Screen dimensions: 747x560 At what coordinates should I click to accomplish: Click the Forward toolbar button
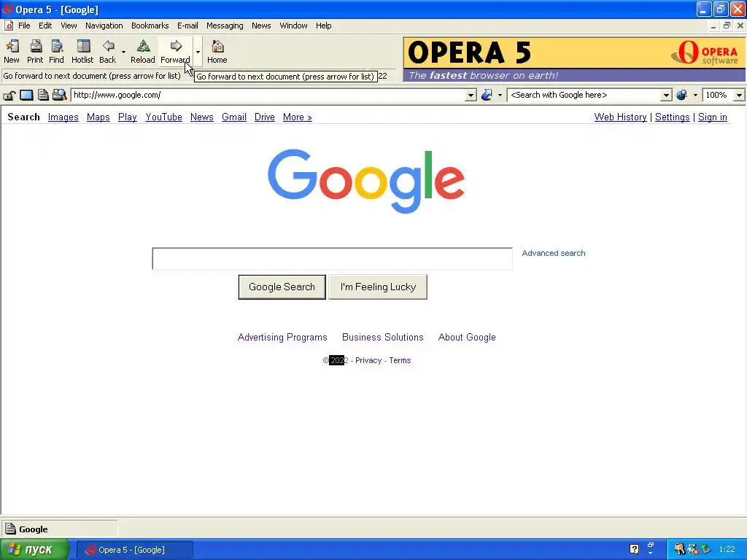(x=175, y=52)
